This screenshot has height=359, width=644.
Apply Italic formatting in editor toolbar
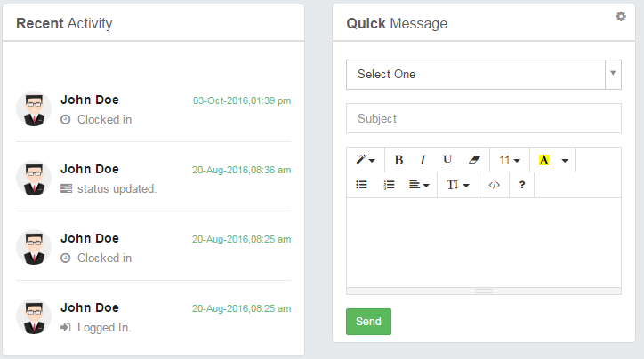click(423, 160)
